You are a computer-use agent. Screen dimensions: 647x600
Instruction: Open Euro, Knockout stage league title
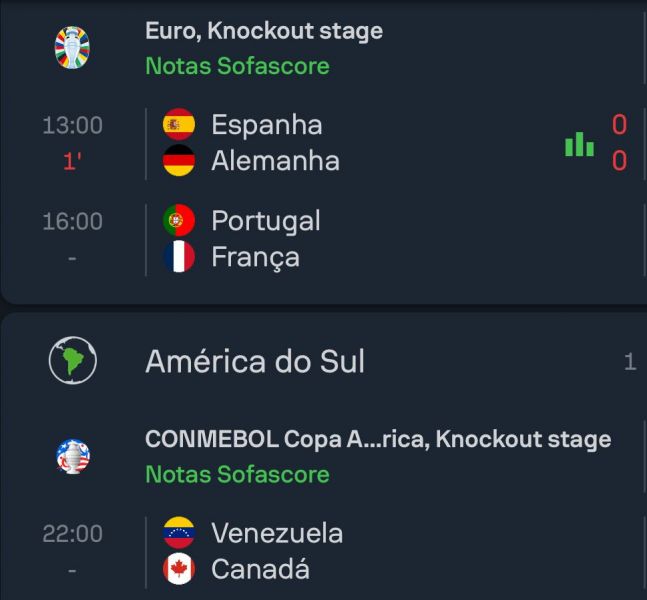click(x=264, y=31)
